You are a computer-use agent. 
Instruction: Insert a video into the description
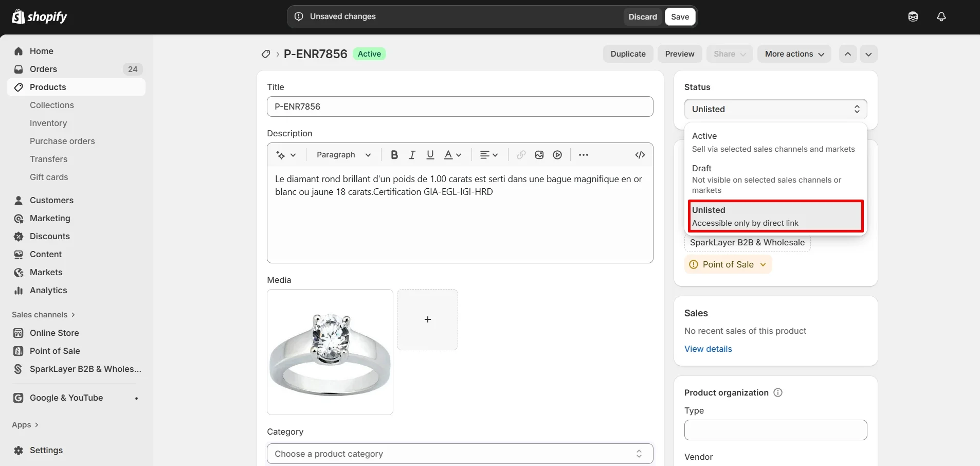point(557,155)
